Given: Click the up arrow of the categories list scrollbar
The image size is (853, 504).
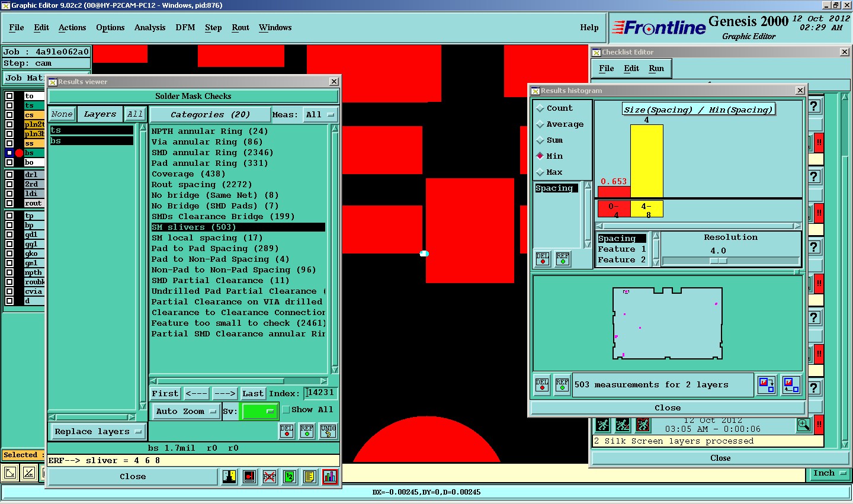Looking at the screenshot, I should 335,129.
